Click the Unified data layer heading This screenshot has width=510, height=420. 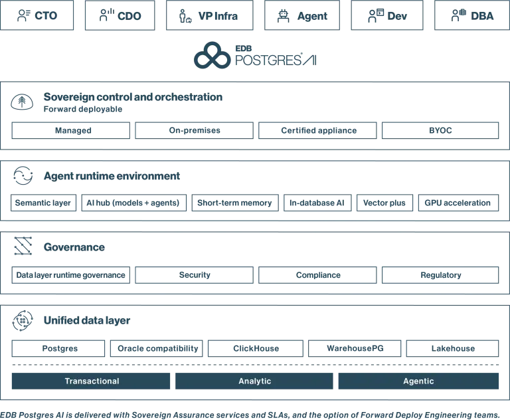[87, 320]
